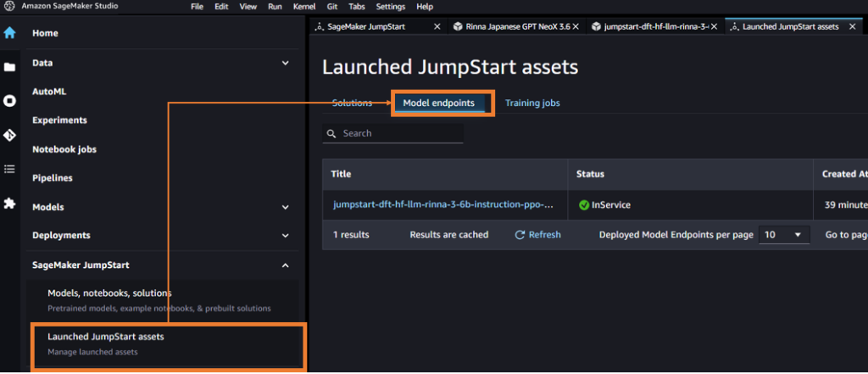Image resolution: width=868 pixels, height=374 pixels.
Task: Open Running Terminals and Kernels icon
Action: point(9,101)
